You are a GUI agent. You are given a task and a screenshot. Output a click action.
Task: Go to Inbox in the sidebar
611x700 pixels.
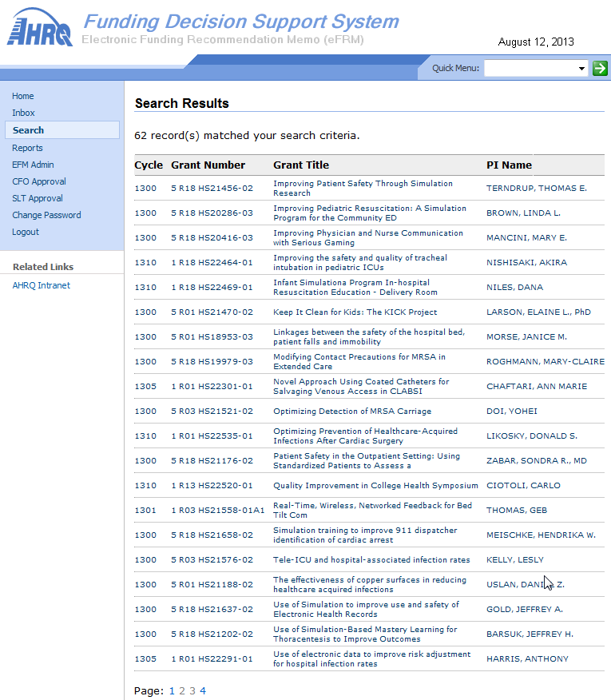[23, 113]
